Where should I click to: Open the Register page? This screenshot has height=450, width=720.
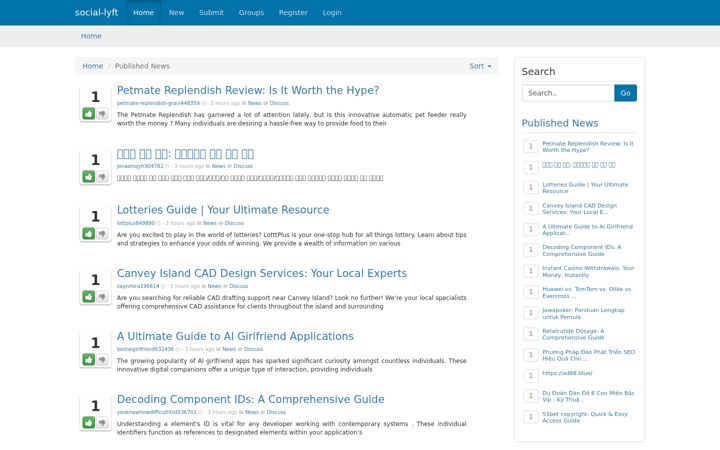293,12
